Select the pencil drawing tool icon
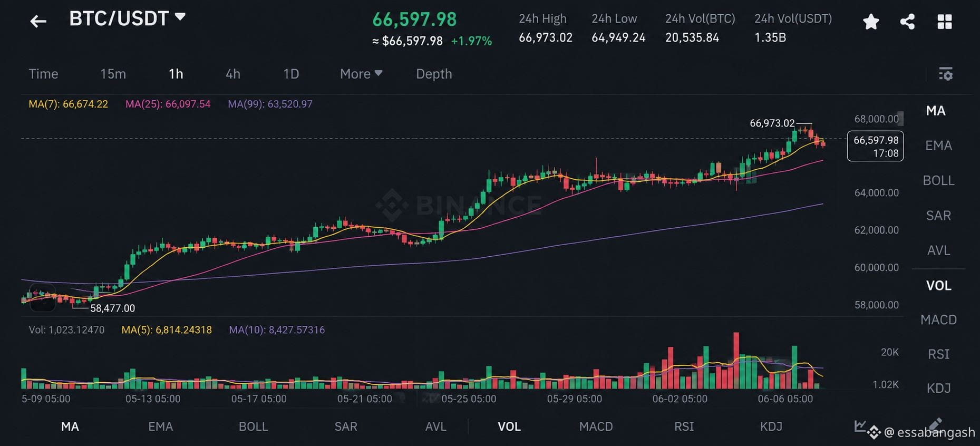This screenshot has height=446, width=980. 935,424
